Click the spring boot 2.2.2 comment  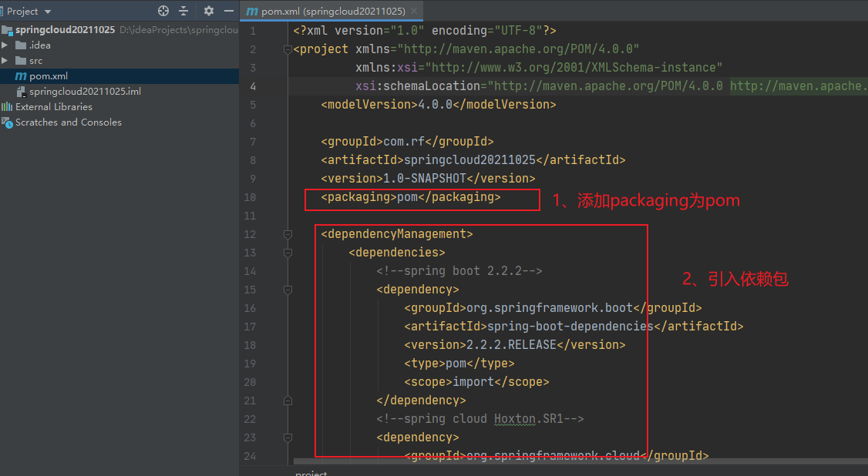click(459, 271)
